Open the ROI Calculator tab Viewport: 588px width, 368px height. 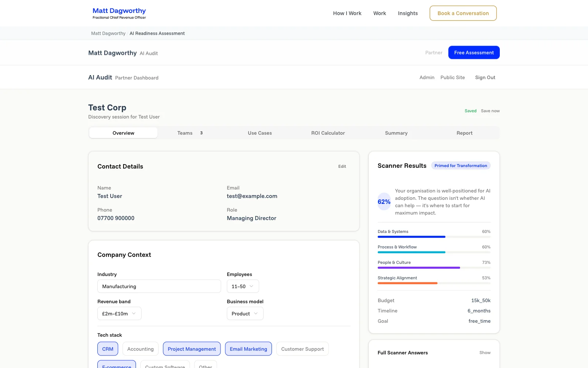327,133
